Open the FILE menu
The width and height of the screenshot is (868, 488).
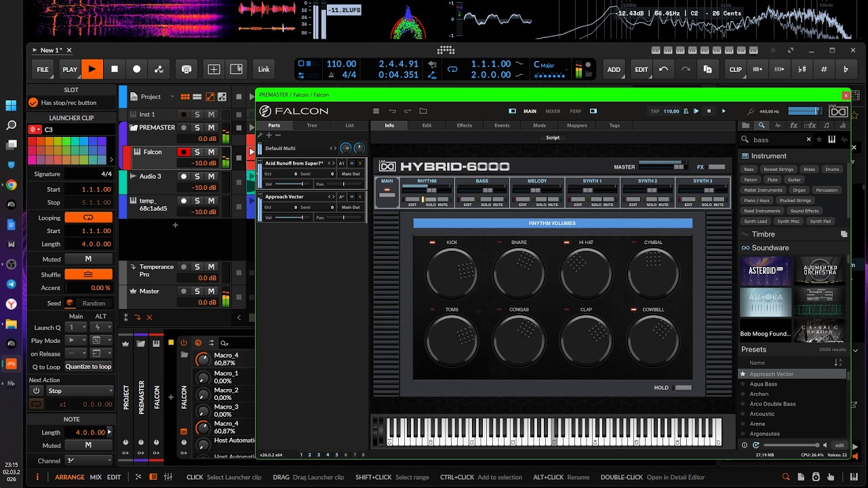[x=43, y=69]
